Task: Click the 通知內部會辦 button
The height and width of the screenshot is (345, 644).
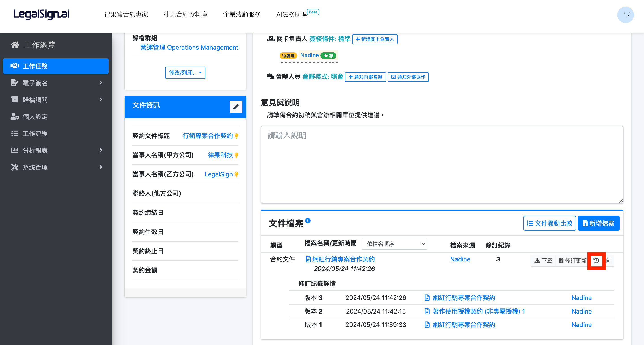Action: pos(365,77)
